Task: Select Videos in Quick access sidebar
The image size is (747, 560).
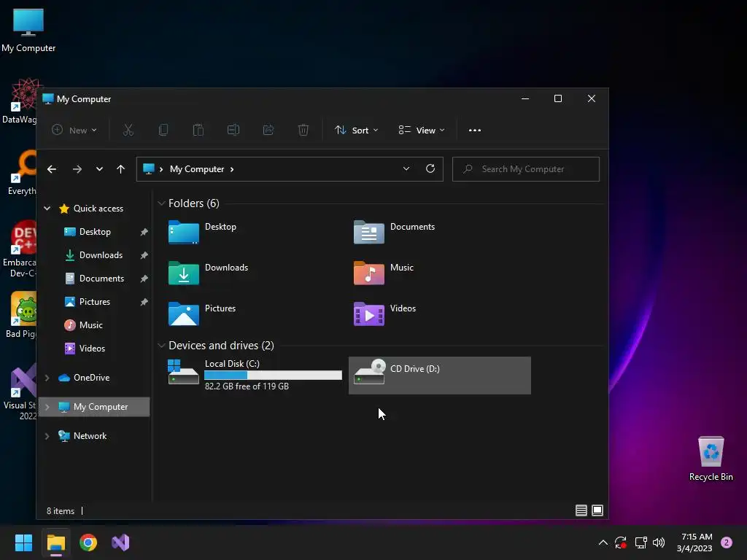Action: pyautogui.click(x=92, y=349)
